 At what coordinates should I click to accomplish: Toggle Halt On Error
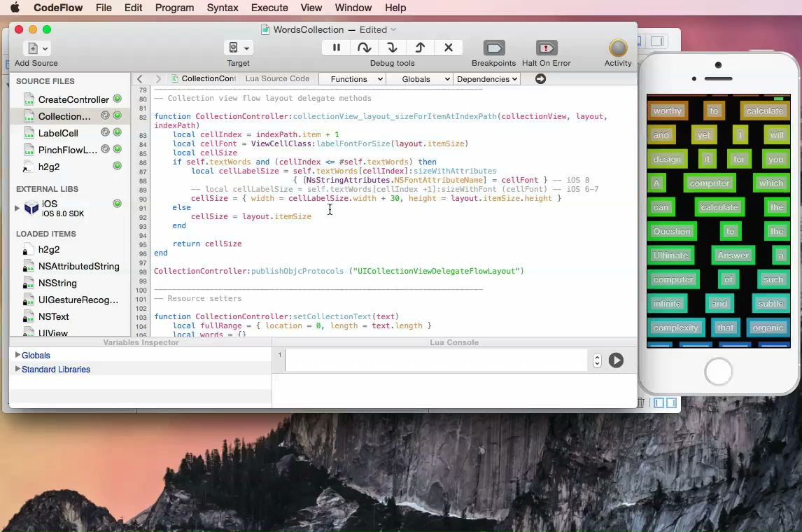pyautogui.click(x=547, y=48)
